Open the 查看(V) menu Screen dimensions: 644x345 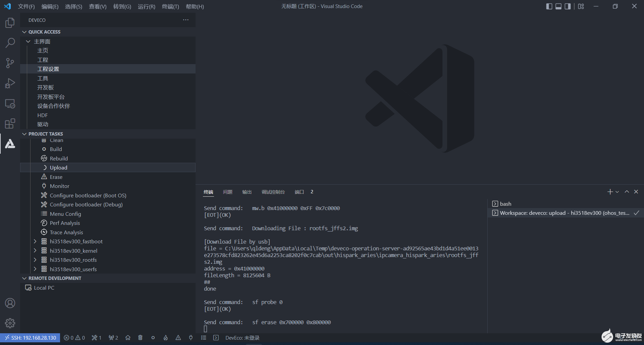coord(98,6)
